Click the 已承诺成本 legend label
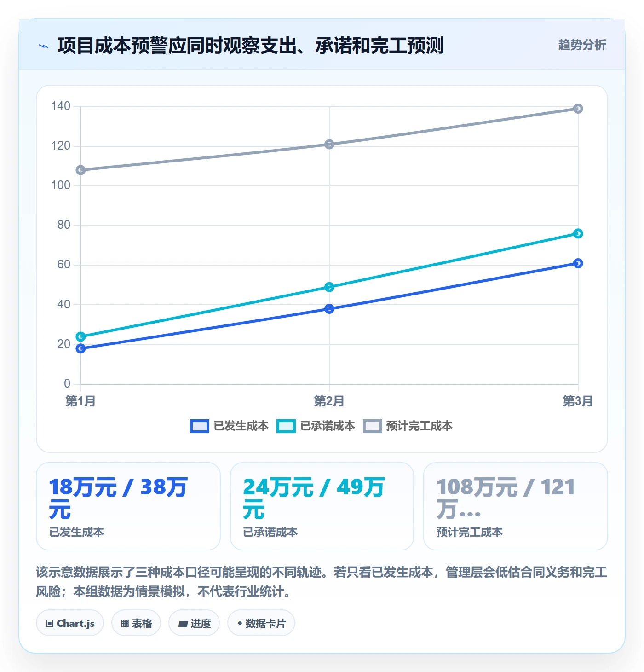Viewport: 644px width, 672px height. [x=328, y=426]
